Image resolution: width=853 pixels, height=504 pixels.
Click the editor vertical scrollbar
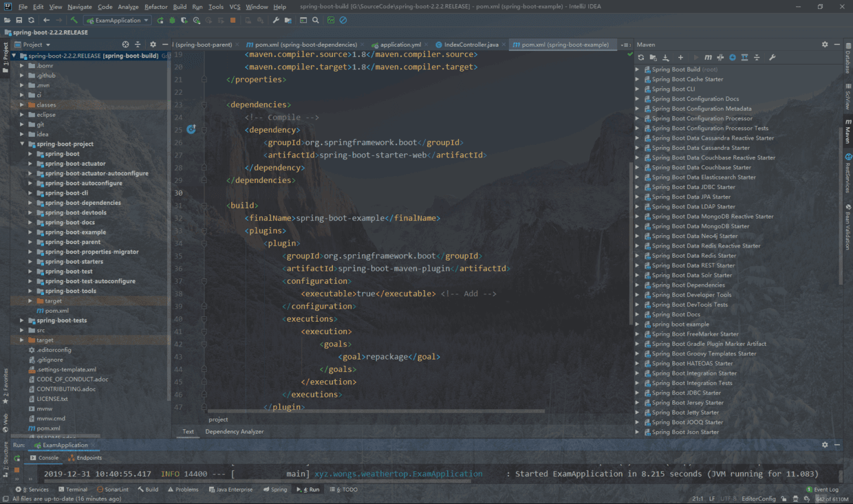(631, 243)
